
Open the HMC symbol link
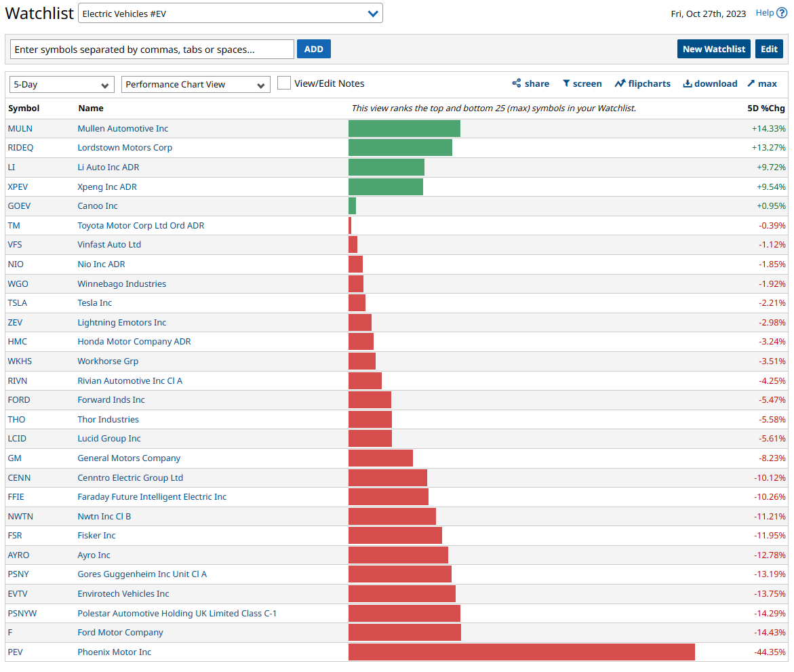tap(17, 342)
